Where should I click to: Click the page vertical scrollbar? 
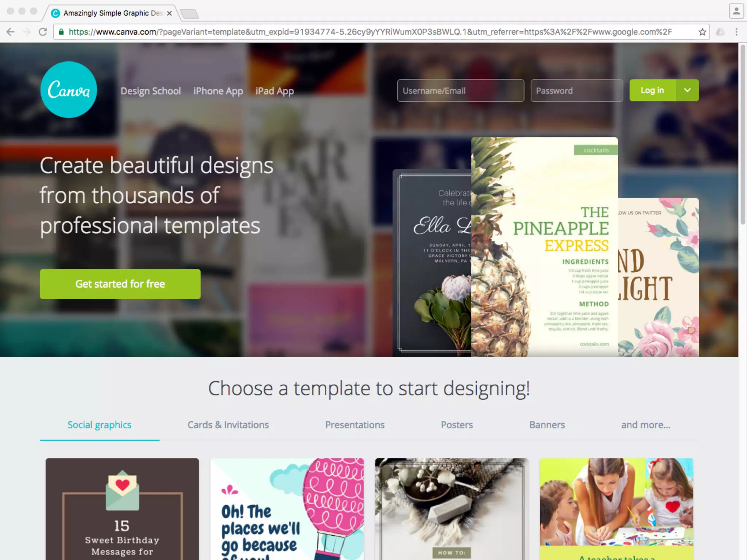pyautogui.click(x=743, y=134)
